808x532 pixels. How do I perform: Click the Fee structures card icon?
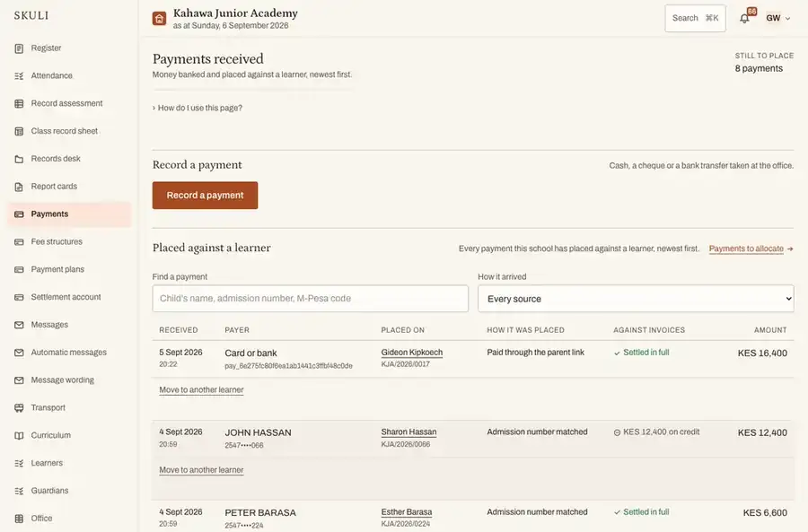click(x=19, y=242)
